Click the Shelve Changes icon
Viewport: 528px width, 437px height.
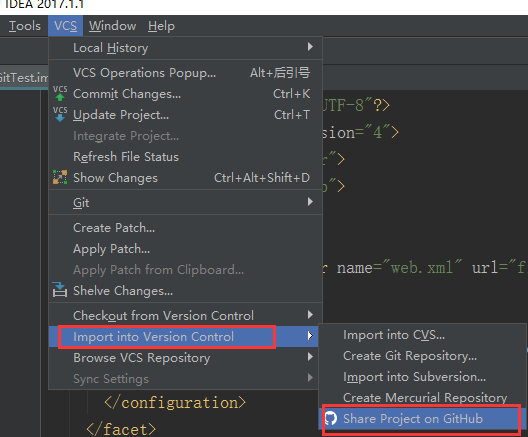(60, 290)
